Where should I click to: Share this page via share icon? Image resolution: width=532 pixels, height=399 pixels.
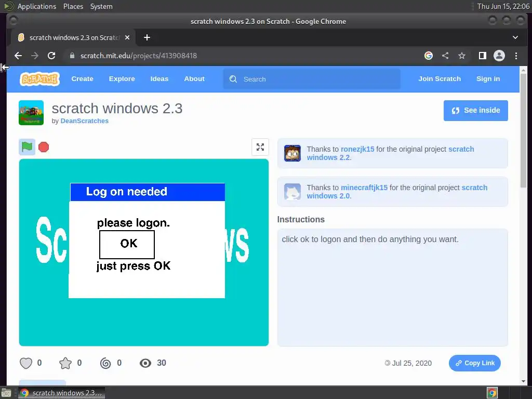click(445, 56)
